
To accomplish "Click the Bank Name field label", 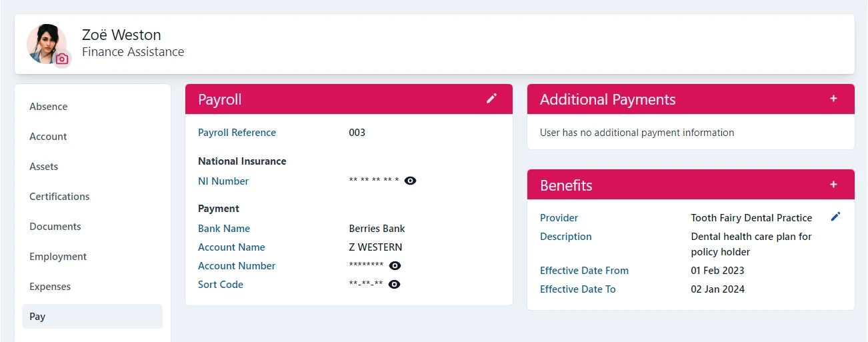I will click(224, 229).
